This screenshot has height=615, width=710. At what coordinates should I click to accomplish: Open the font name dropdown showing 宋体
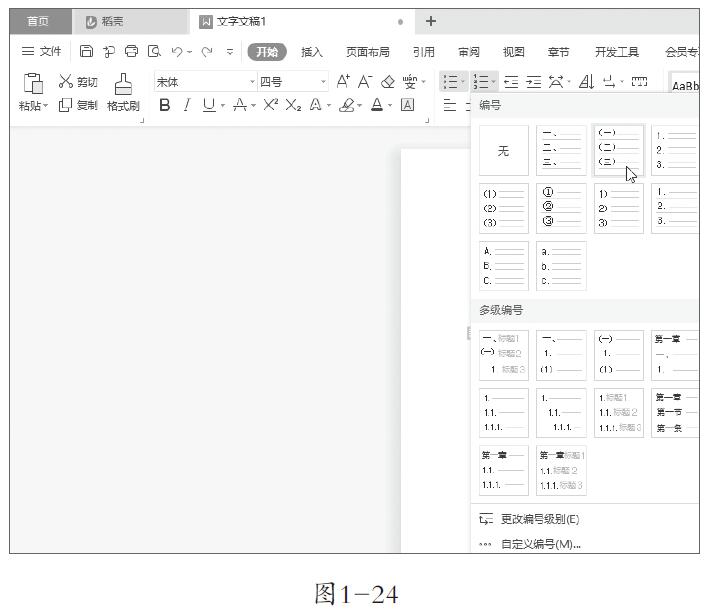[x=252, y=82]
